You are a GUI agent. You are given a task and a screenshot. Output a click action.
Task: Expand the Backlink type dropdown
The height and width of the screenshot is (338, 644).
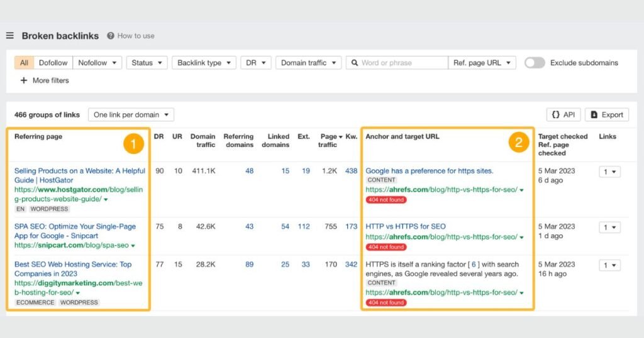click(x=204, y=63)
